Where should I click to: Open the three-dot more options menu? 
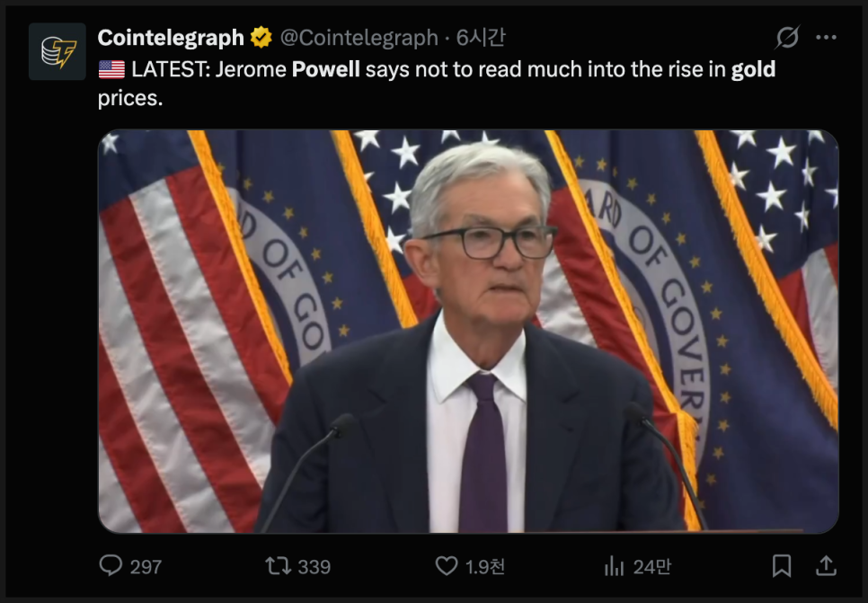pyautogui.click(x=826, y=37)
